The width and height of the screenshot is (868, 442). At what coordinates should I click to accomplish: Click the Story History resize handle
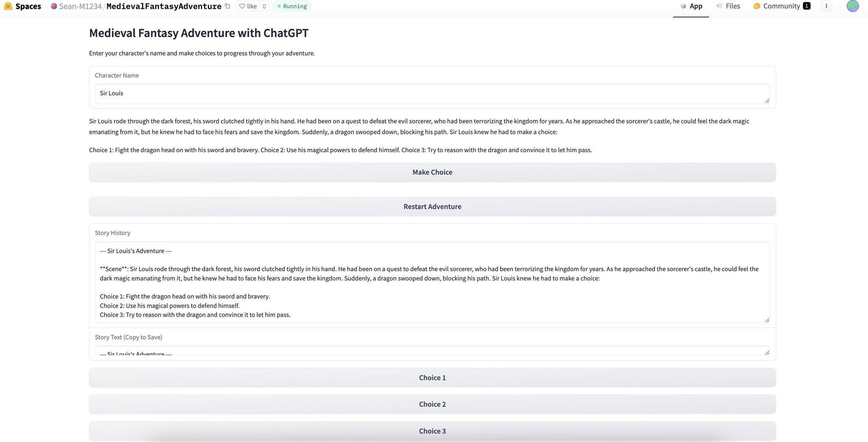(767, 320)
